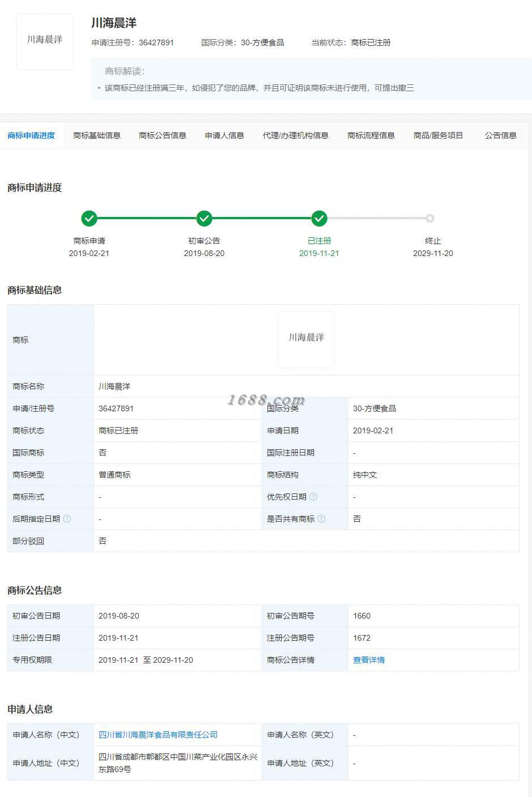
Task: Click the 商标类型 value 普通商标
Action: pos(114,475)
